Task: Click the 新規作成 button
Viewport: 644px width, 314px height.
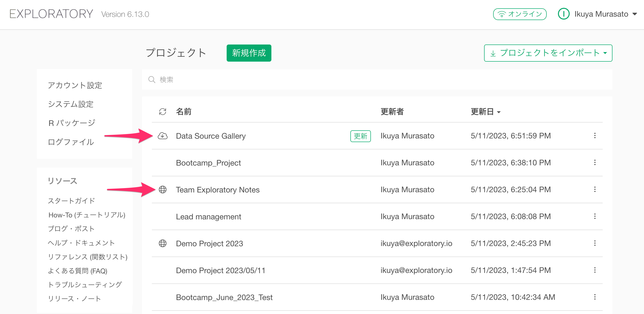Action: pyautogui.click(x=248, y=53)
